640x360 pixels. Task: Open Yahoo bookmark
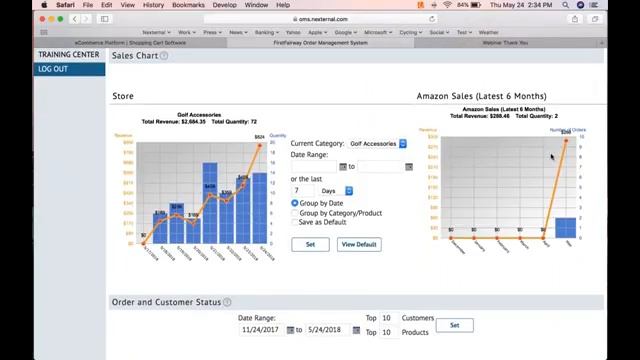point(293,32)
